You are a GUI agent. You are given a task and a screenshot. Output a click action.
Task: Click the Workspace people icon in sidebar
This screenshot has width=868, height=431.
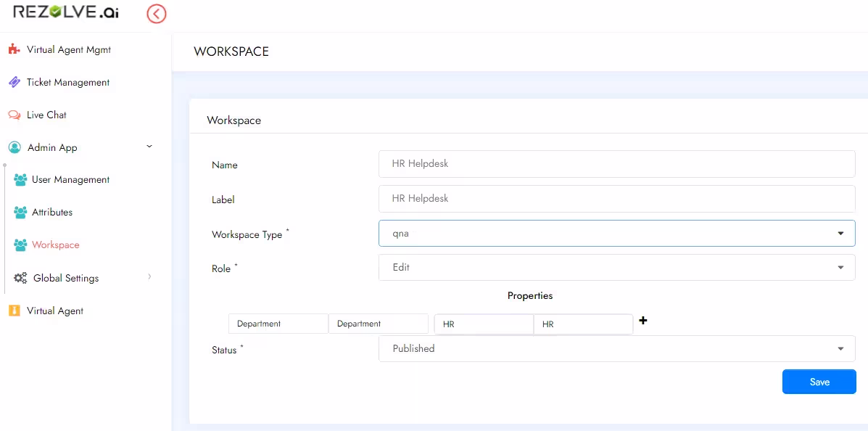click(20, 245)
